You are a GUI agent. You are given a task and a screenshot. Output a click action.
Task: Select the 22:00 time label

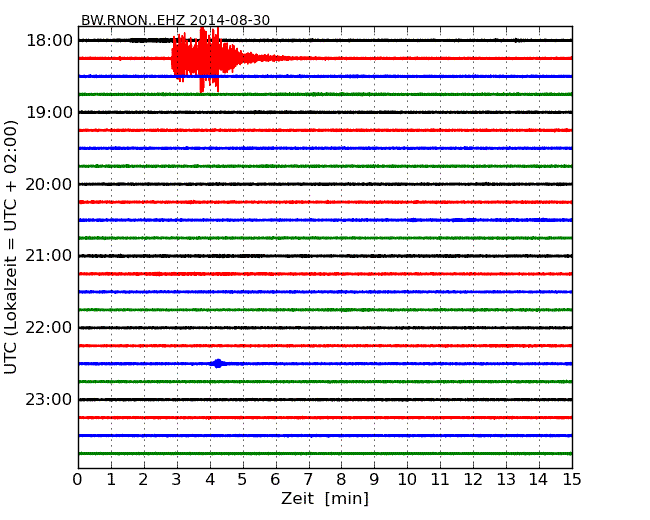pyautogui.click(x=49, y=328)
